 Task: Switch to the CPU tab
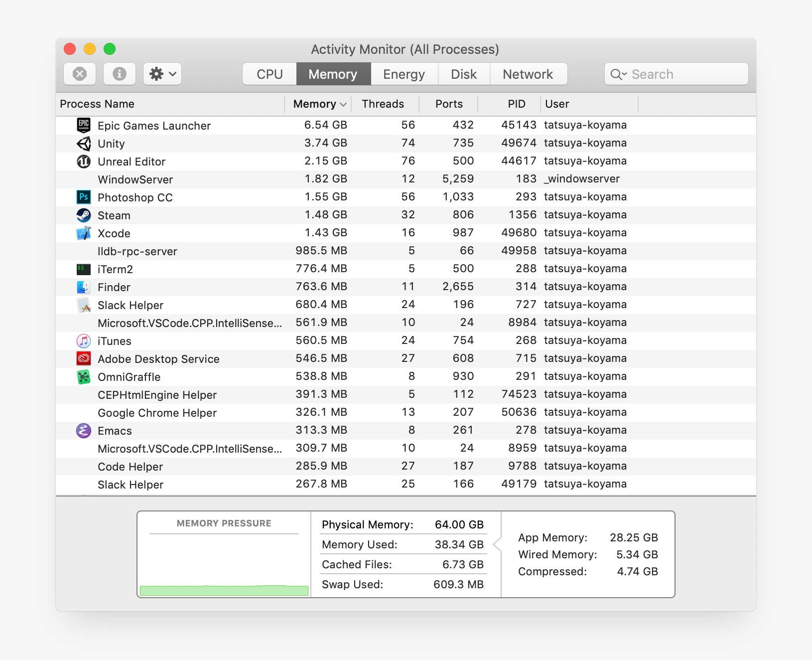point(270,74)
